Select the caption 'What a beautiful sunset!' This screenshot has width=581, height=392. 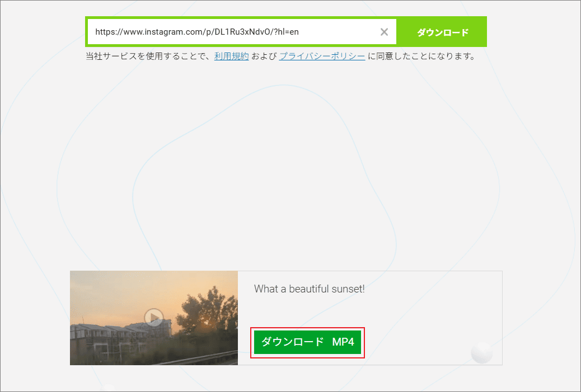308,289
